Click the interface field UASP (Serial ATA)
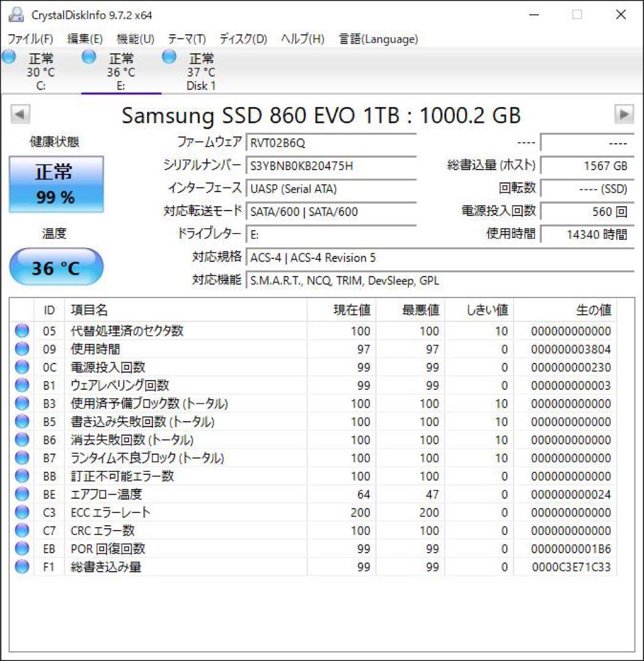Screen dimensions: 644x661 pyautogui.click(x=331, y=189)
